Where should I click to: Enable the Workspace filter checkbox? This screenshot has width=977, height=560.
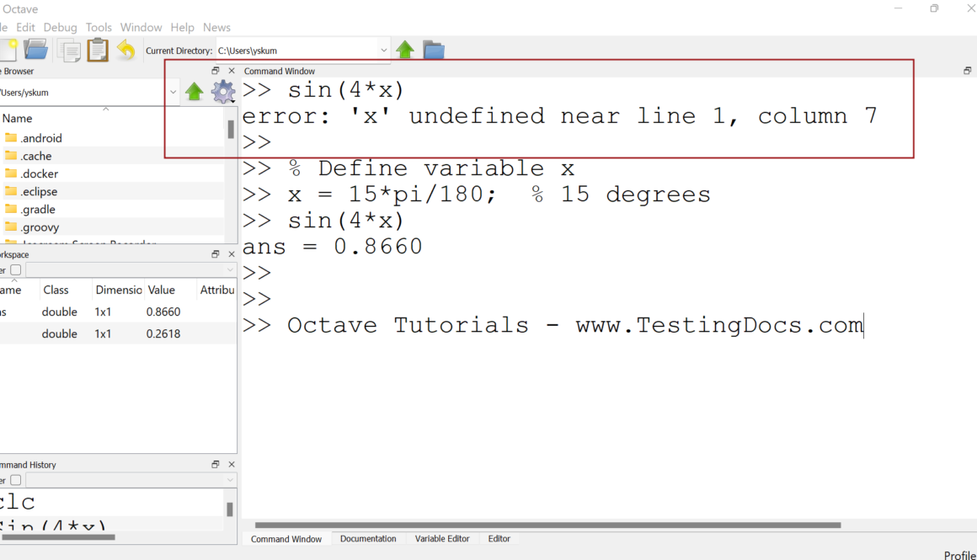pyautogui.click(x=15, y=269)
